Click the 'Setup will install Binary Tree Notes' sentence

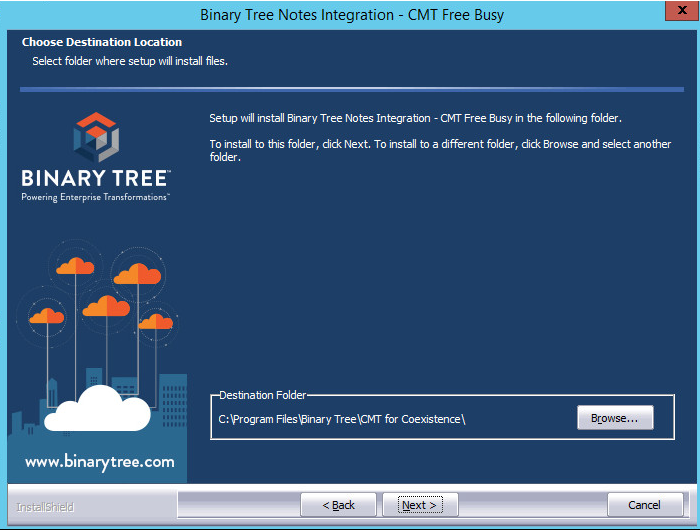[415, 118]
